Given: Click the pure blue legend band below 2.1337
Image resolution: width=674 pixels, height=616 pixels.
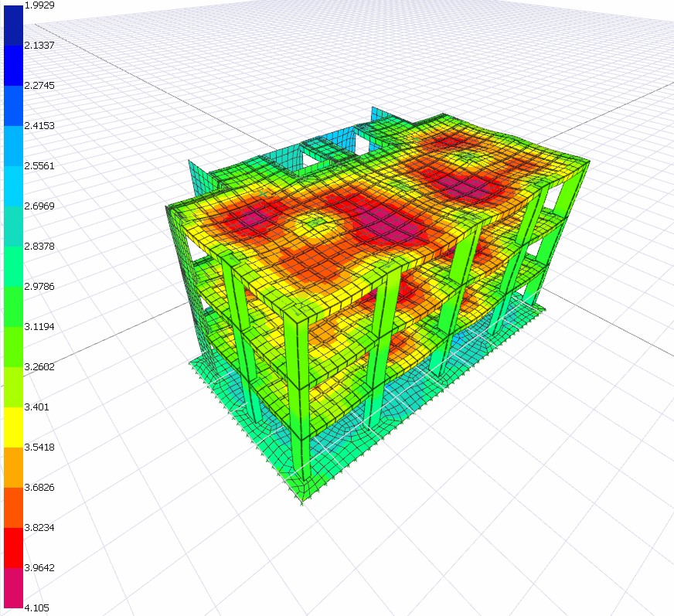Looking at the screenshot, I should click(13, 66).
